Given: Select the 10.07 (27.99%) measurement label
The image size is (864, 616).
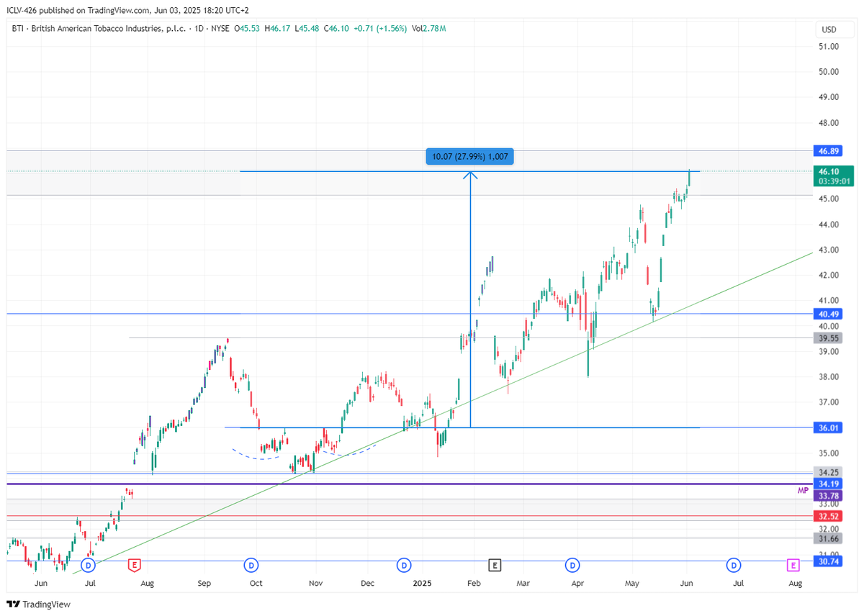Looking at the screenshot, I should [x=469, y=156].
